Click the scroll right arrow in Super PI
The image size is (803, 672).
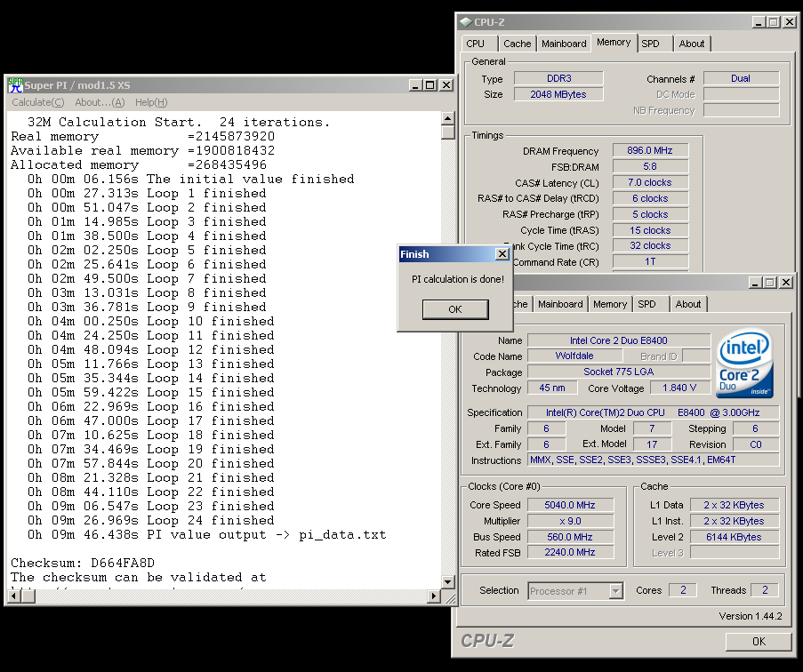pos(434,596)
